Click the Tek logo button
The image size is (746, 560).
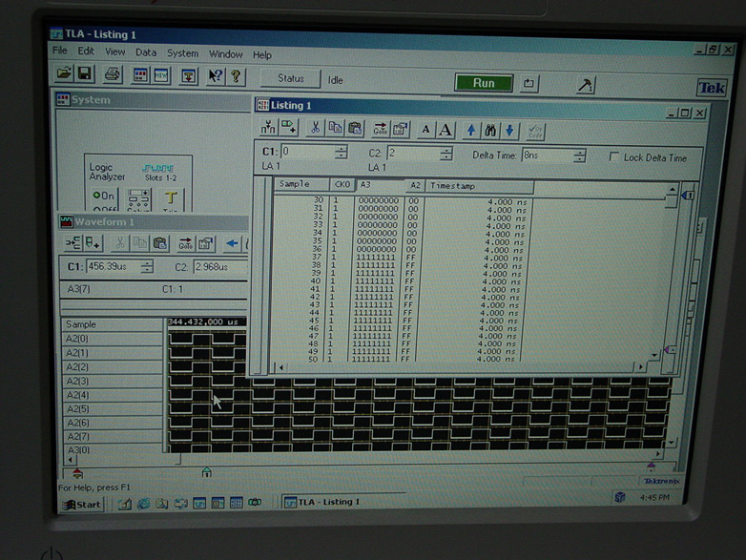tap(712, 88)
